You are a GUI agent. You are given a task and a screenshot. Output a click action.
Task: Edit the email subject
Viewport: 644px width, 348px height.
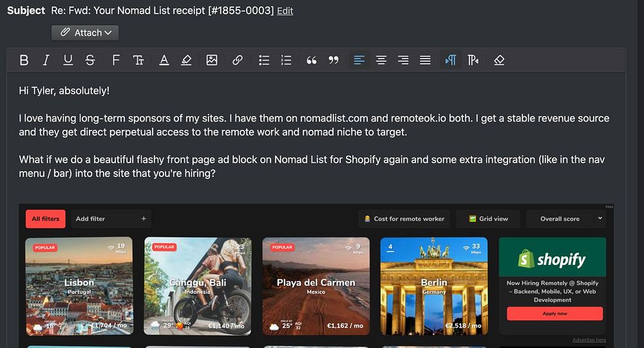(285, 11)
